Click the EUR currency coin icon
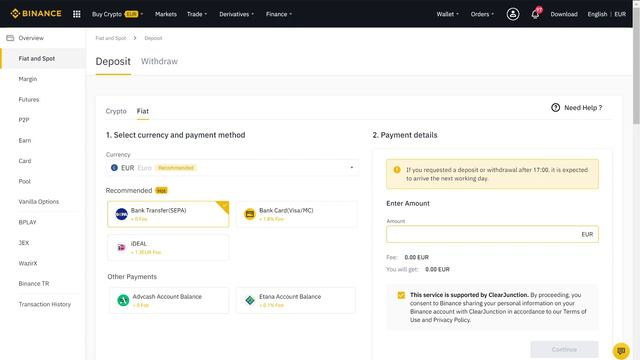640x360 pixels. (114, 168)
